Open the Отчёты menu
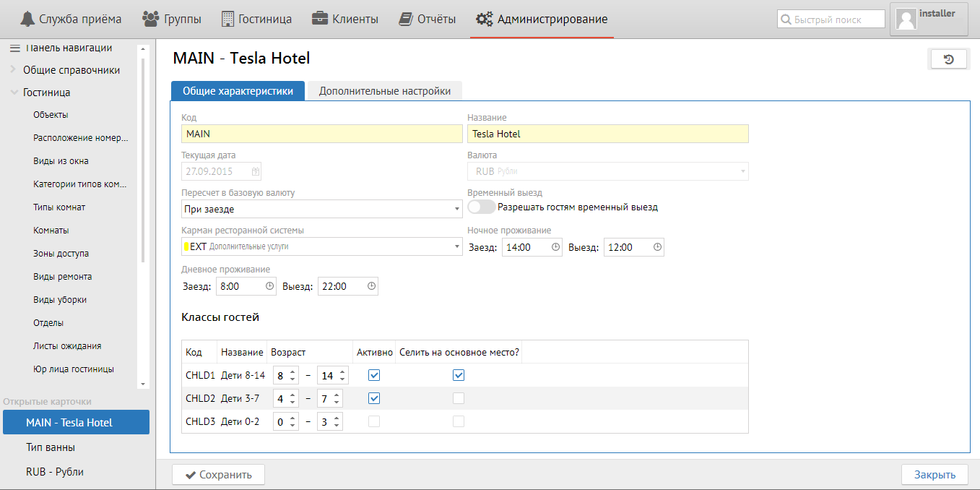The image size is (980, 490). click(428, 20)
